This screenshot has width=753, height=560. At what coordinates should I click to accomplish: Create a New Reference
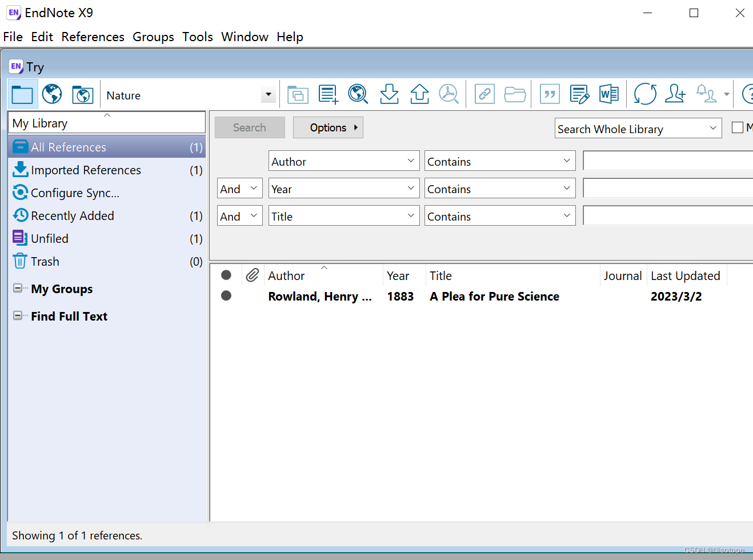coord(329,94)
